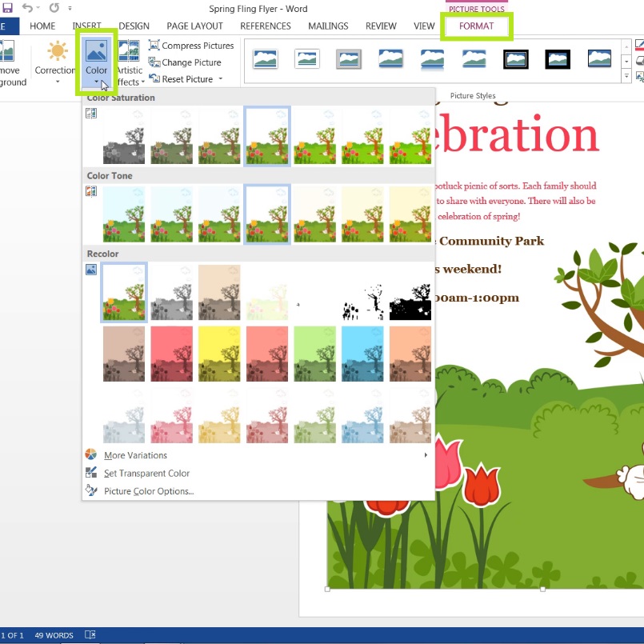Open Picture Color Options…
644x644 pixels.
258,491
